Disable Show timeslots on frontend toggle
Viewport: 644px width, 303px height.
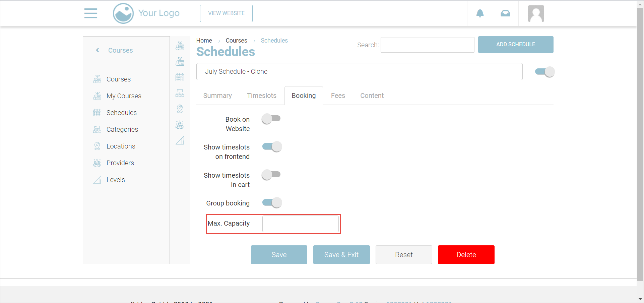pyautogui.click(x=272, y=147)
